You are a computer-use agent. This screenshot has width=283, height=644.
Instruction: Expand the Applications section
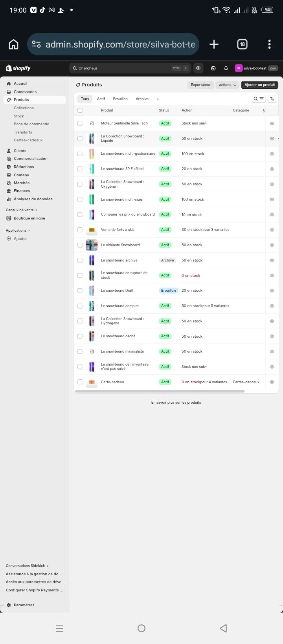[x=18, y=231]
